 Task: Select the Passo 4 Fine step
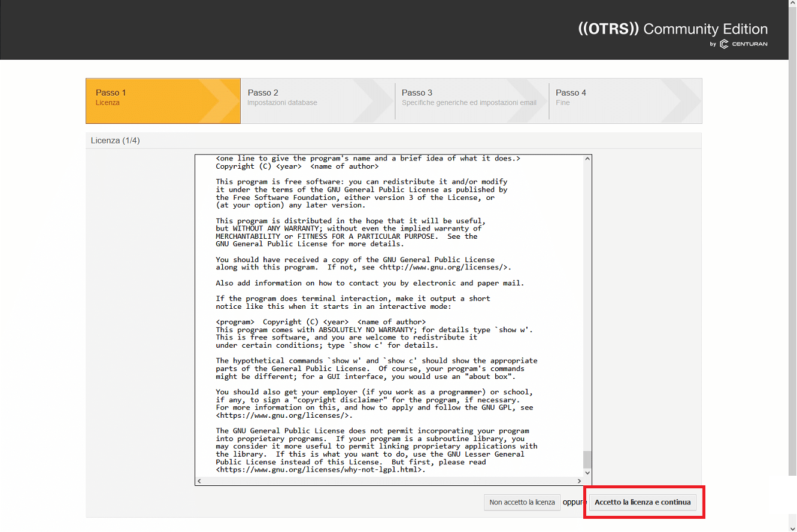[625, 101]
